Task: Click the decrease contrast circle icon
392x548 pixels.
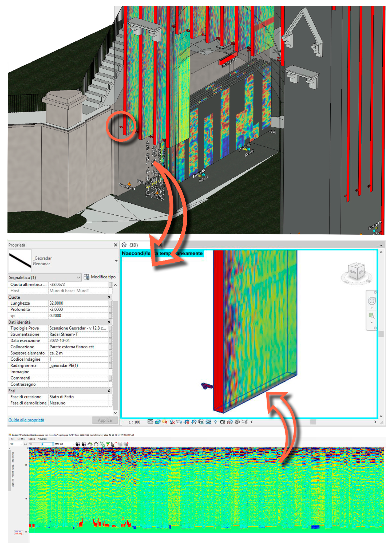Action: tap(78, 444)
